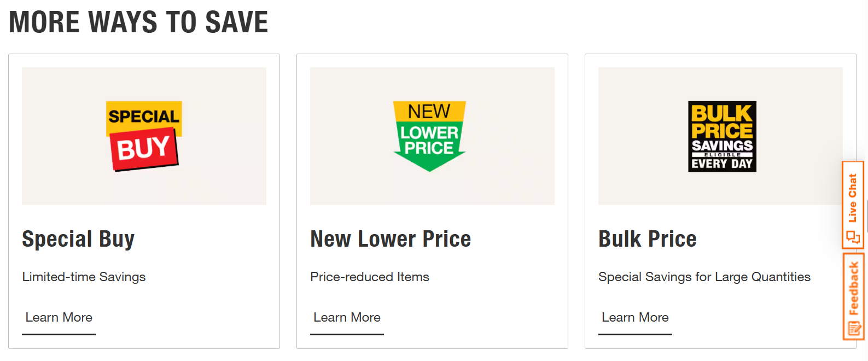Open the Feedback side tab
The image size is (868, 361).
coord(853,297)
